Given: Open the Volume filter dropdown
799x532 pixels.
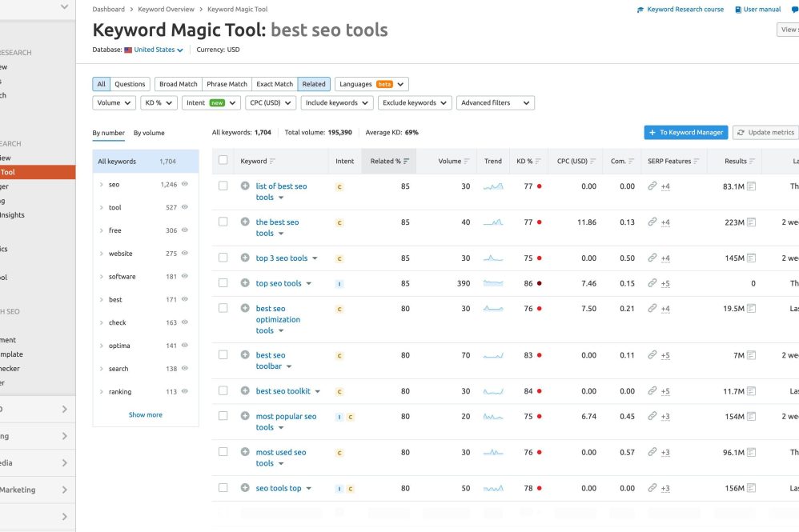Looking at the screenshot, I should click(x=114, y=103).
